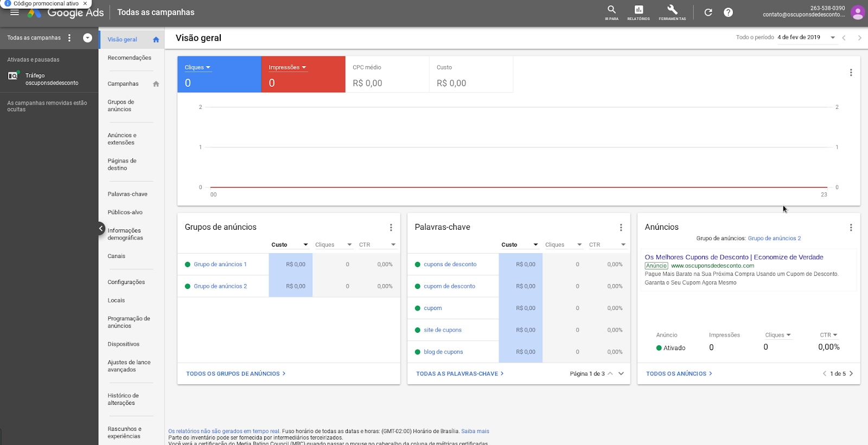Open Custo column dropdown in Palavras-chave
The image size is (868, 445).
[x=535, y=245]
